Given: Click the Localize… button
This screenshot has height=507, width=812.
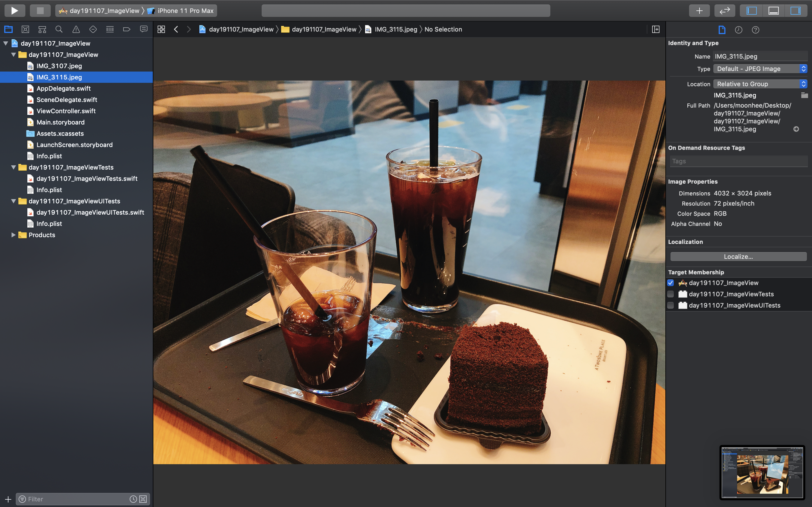Looking at the screenshot, I should [738, 257].
